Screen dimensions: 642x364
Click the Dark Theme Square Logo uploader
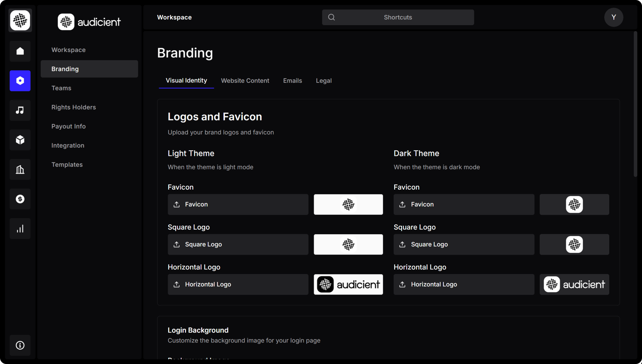(463, 244)
